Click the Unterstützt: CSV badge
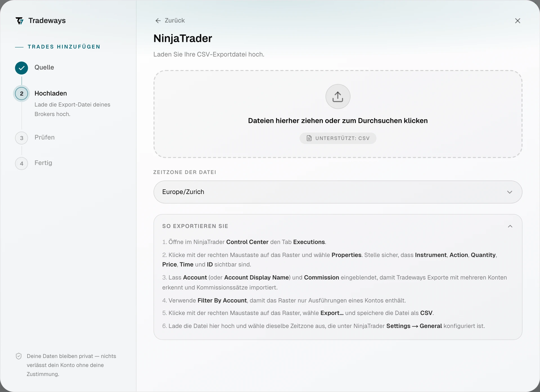This screenshot has width=540, height=392. tap(338, 138)
